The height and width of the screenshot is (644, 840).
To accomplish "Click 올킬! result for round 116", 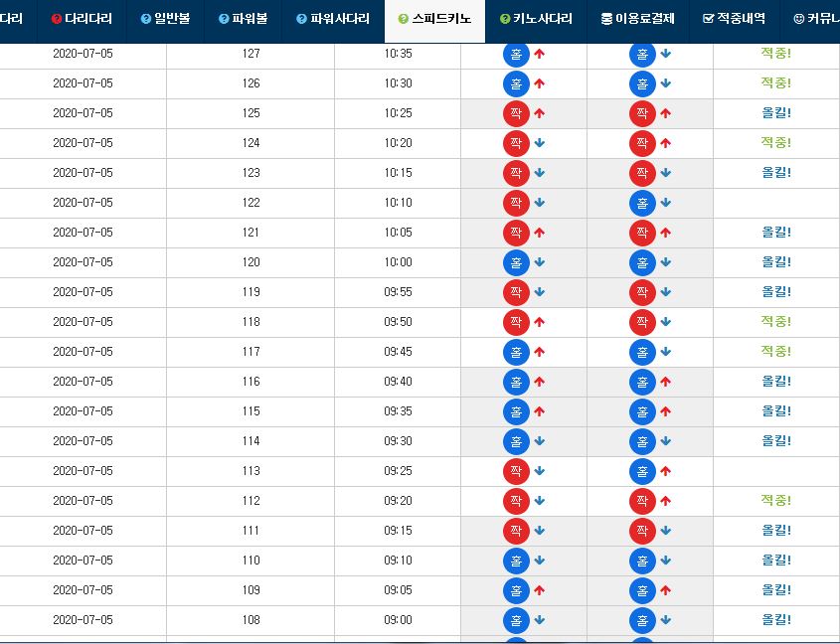I will click(x=776, y=381).
